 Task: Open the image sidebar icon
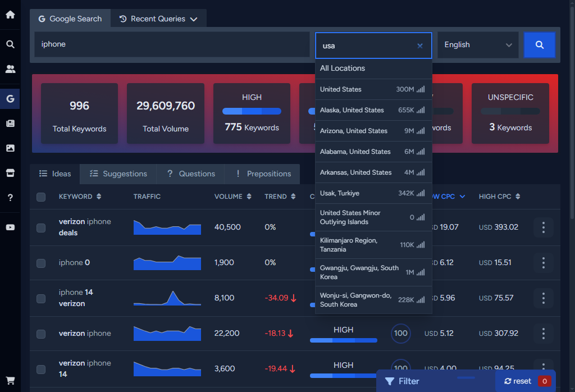coord(10,148)
